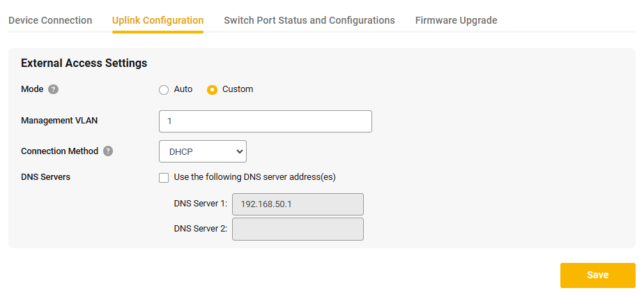Enable the custom DNS server addresses checkbox
The width and height of the screenshot is (644, 295).
[164, 178]
